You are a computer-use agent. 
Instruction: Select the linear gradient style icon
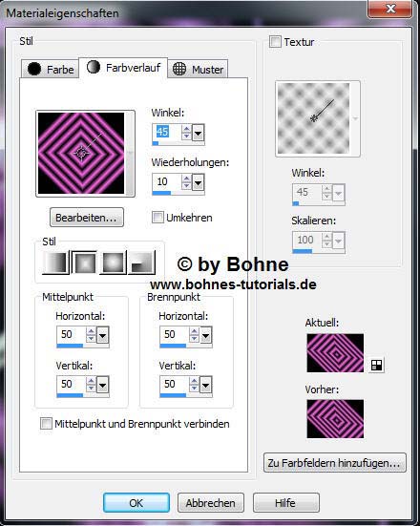pyautogui.click(x=55, y=263)
